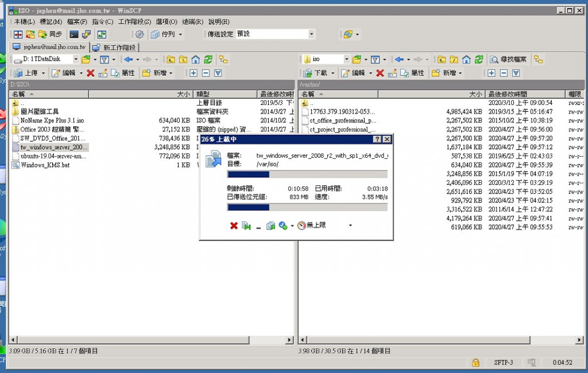Select remote file ct_office_professional_p...
The image size is (588, 373).
[343, 121]
